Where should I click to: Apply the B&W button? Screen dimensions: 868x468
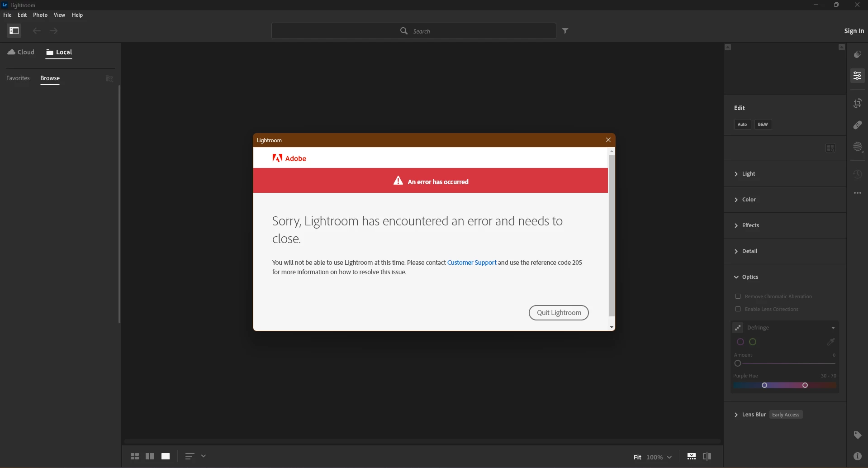tap(763, 124)
